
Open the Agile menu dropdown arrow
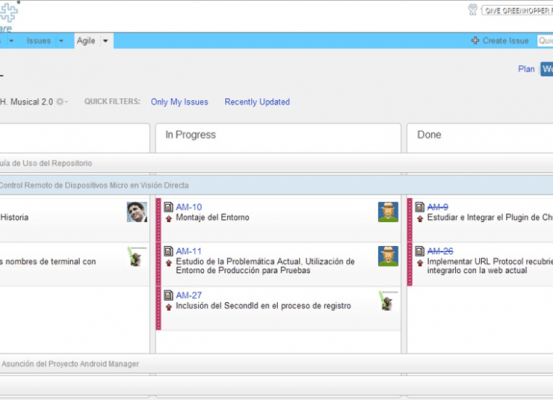(105, 41)
